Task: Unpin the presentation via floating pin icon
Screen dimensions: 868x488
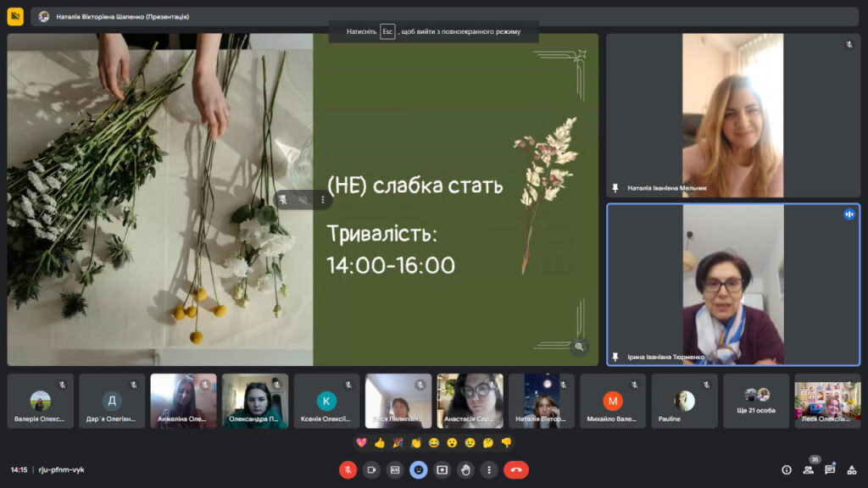Action: pos(284,200)
